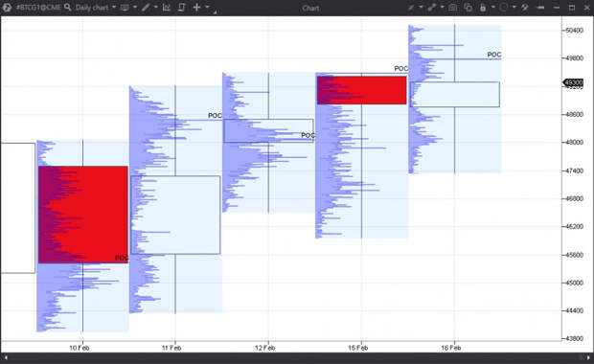Viewport: 594px width, 364px height.
Task: Select the red 15 Feb candle body
Action: (x=362, y=90)
